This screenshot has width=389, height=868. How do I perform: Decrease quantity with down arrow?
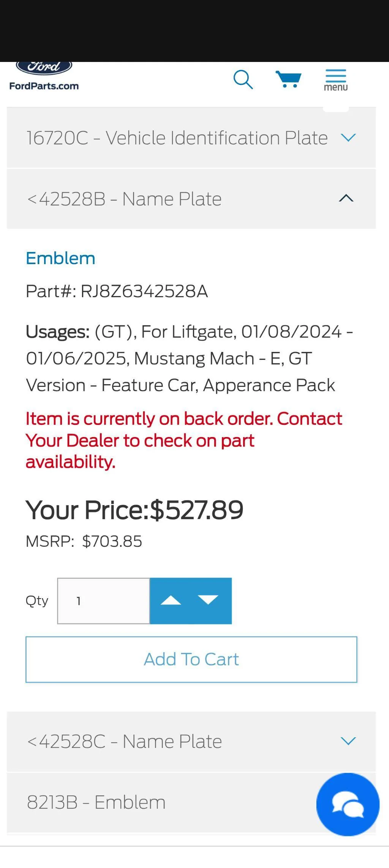(208, 600)
